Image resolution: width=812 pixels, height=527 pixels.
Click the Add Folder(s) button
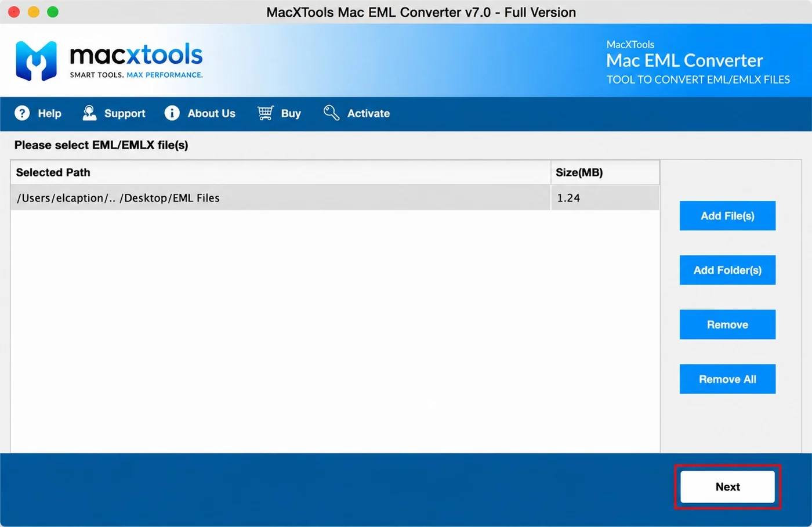click(x=727, y=270)
